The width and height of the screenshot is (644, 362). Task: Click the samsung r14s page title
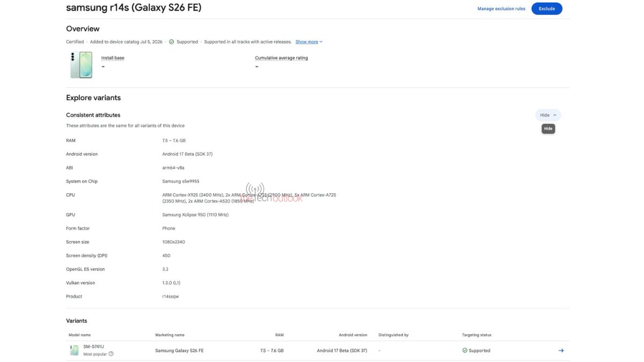pos(134,8)
